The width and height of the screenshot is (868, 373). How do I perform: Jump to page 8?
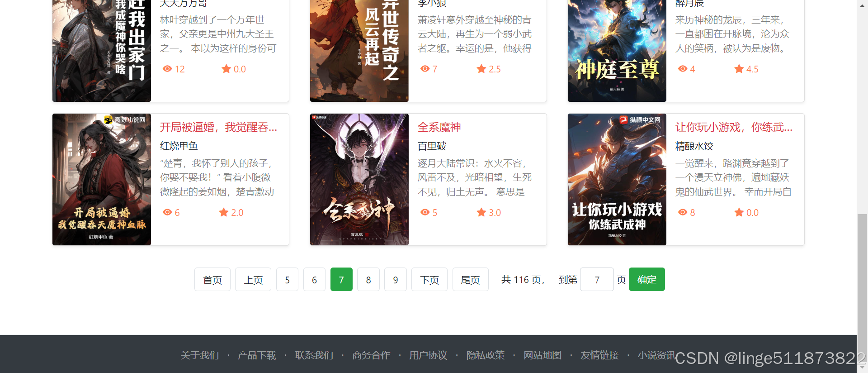coord(368,279)
